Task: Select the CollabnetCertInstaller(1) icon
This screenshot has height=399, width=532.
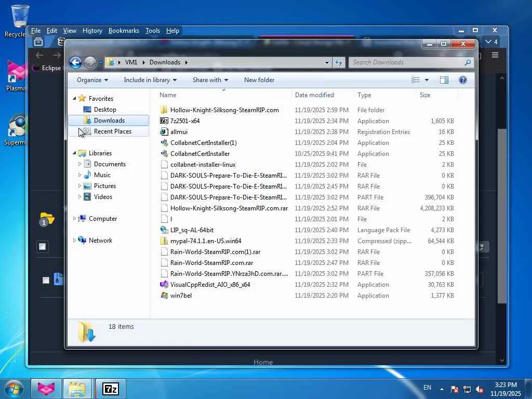Action: 164,143
